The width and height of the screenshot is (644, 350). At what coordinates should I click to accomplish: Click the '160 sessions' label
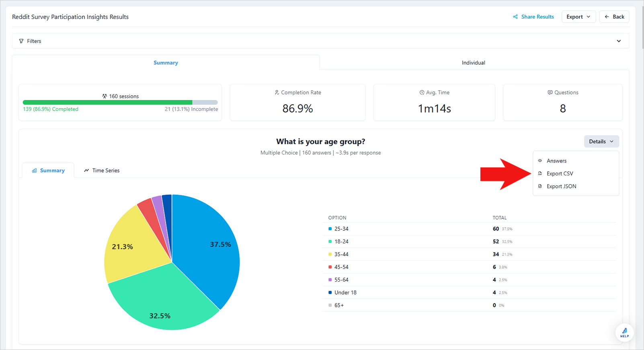[124, 96]
